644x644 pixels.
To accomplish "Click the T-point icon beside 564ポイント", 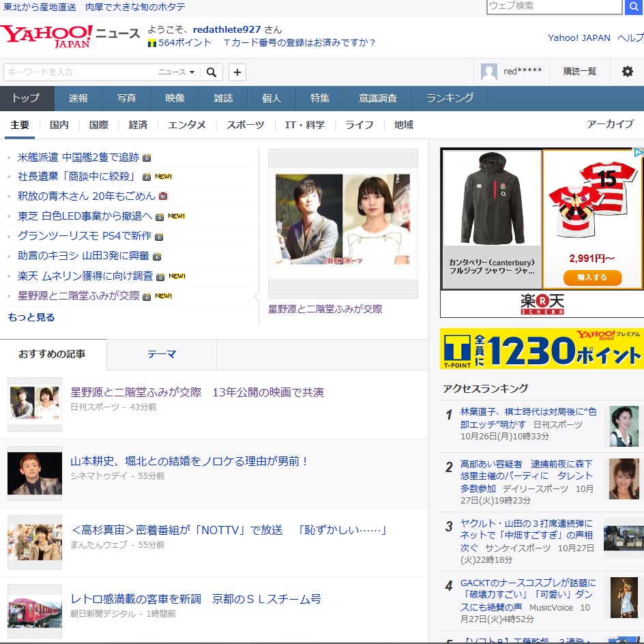I will [x=152, y=43].
